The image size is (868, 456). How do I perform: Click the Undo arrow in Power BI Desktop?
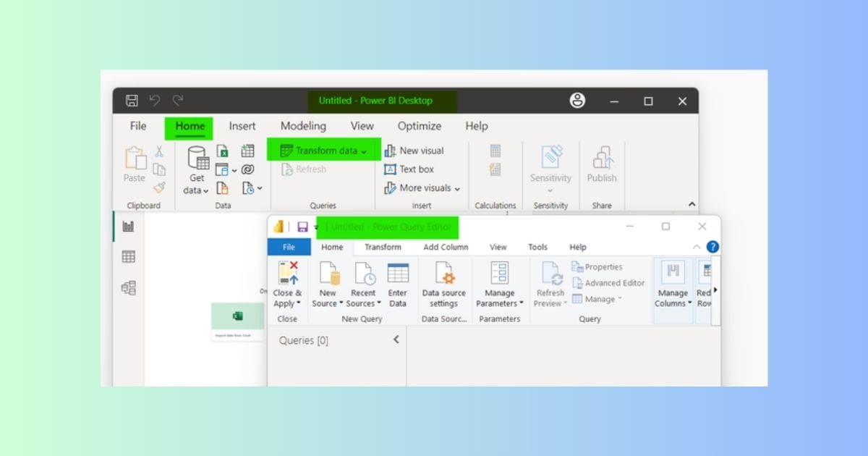154,101
